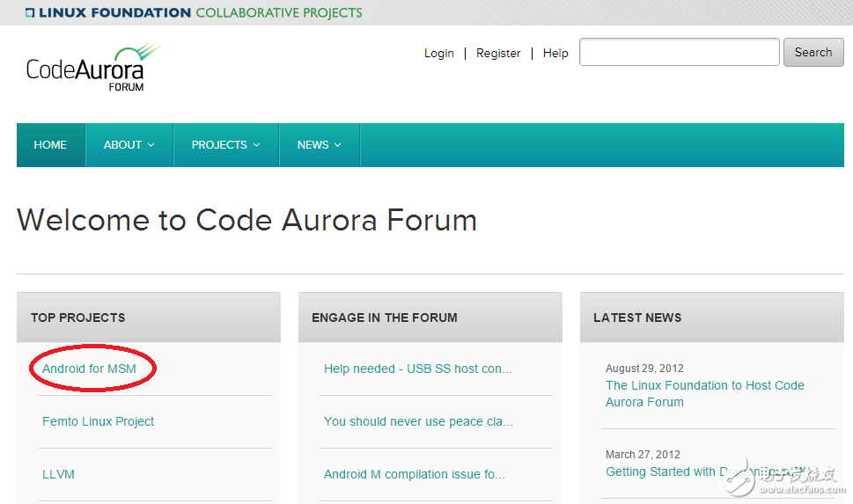The width and height of the screenshot is (853, 504).
Task: Expand the ABOUT dropdown menu
Action: [129, 145]
